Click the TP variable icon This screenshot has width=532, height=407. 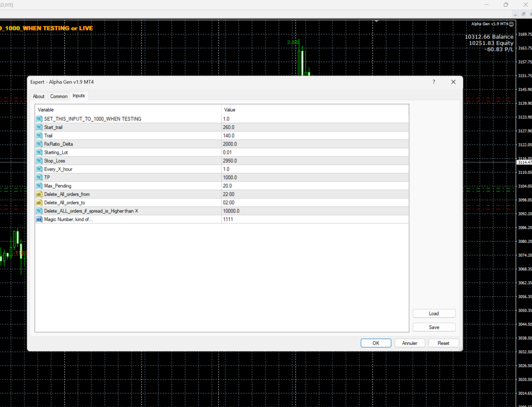pos(39,177)
